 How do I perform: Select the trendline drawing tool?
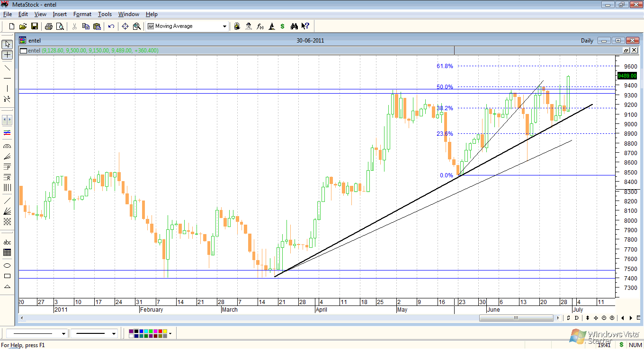pyautogui.click(x=7, y=68)
